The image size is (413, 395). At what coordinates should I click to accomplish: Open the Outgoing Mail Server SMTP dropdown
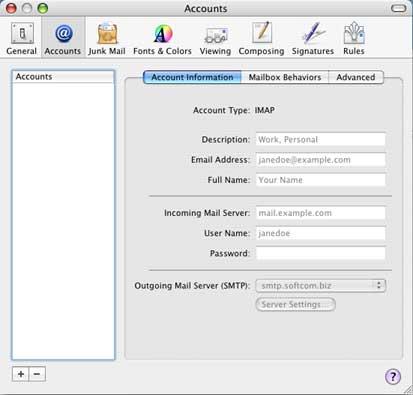321,286
